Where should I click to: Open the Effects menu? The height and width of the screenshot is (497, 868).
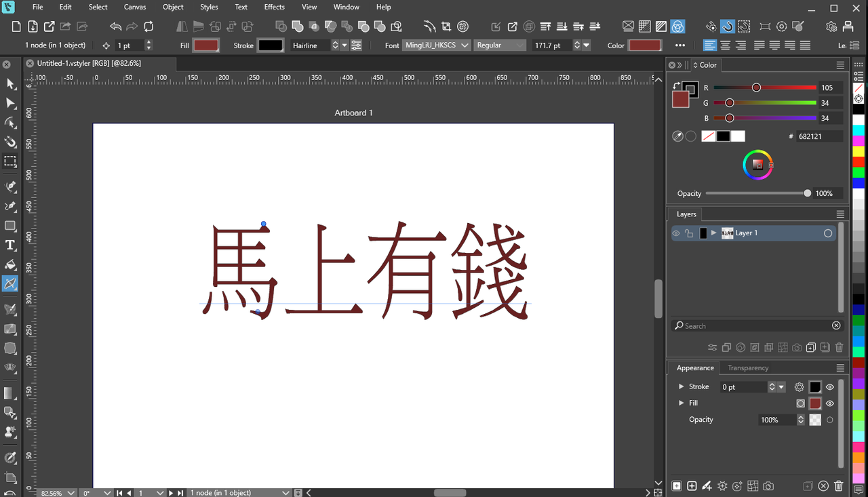point(274,7)
